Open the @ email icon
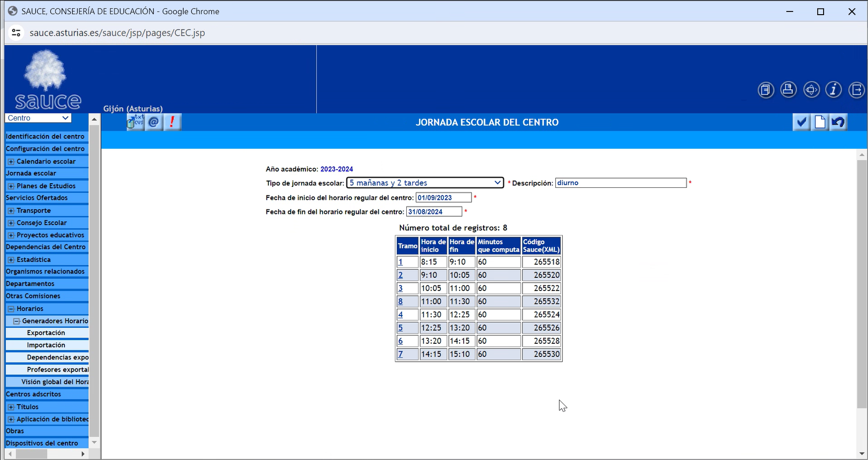The height and width of the screenshot is (460, 868). [x=154, y=122]
